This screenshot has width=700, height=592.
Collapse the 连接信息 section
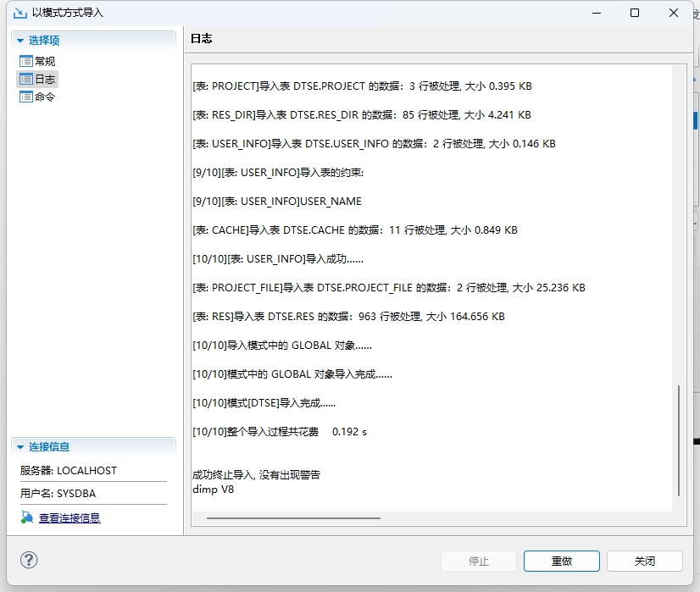click(x=20, y=447)
